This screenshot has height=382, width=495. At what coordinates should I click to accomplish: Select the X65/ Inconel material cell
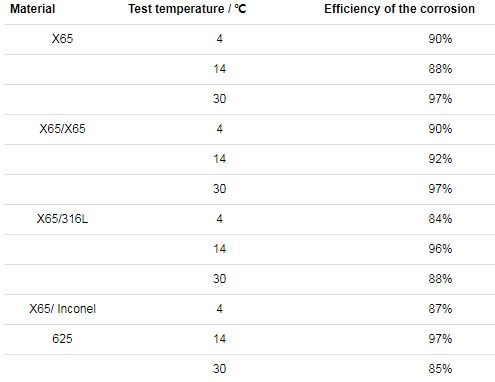click(x=62, y=309)
